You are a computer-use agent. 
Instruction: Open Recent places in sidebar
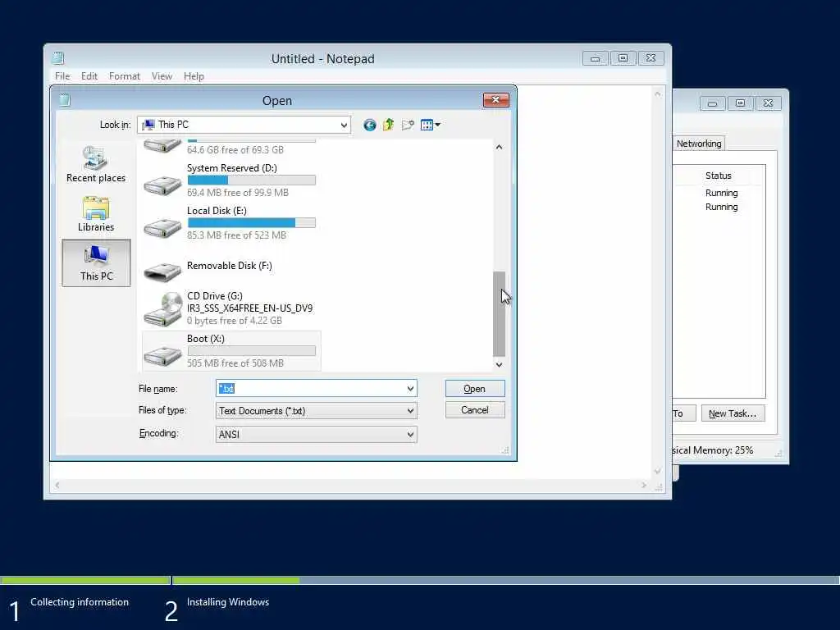(x=96, y=164)
